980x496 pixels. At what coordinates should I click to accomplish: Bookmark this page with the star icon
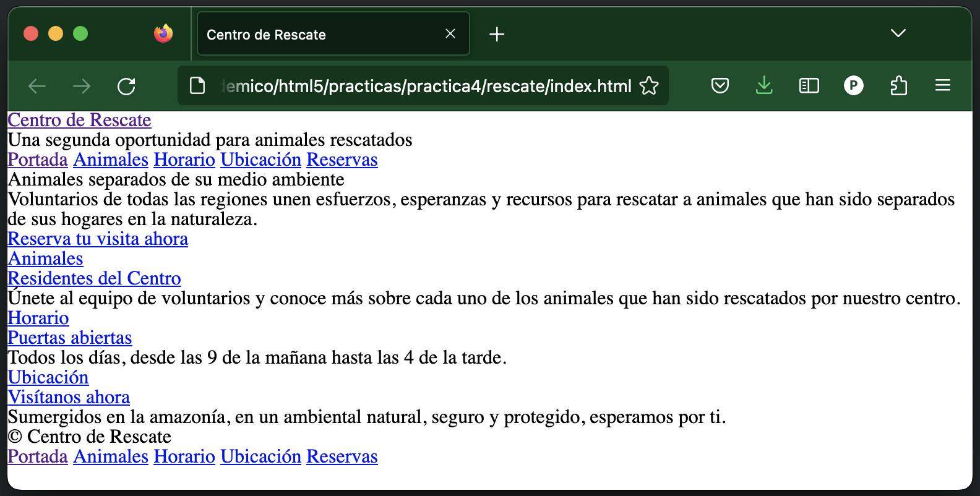tap(649, 85)
